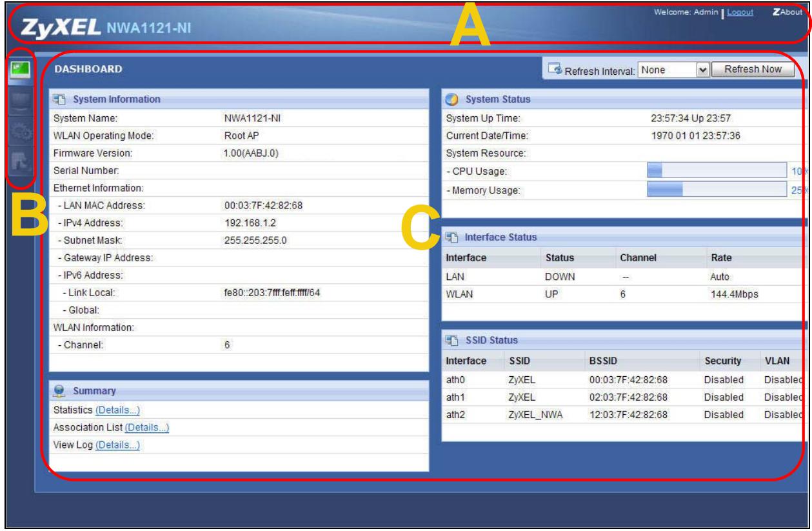Click the Refresh Now button

click(753, 69)
